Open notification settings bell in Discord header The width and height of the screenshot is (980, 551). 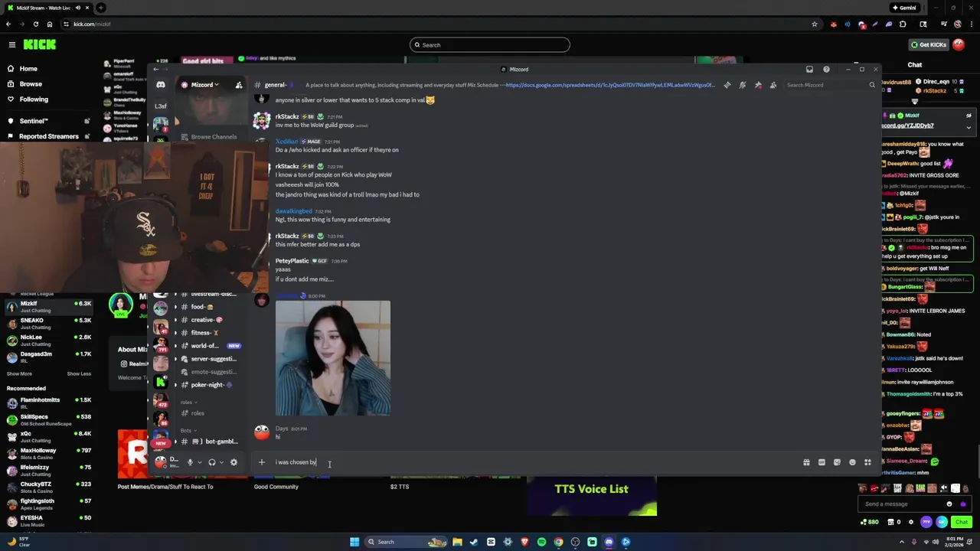[742, 85]
